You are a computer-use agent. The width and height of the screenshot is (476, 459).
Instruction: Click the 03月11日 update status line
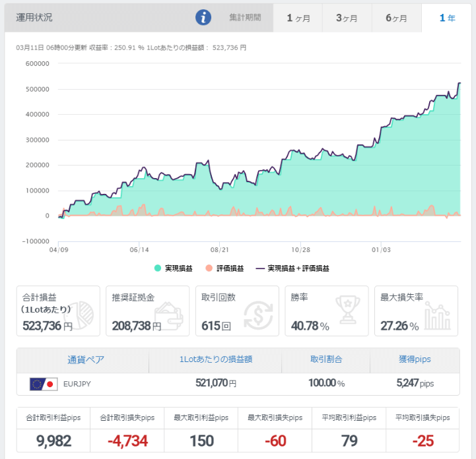pyautogui.click(x=131, y=48)
